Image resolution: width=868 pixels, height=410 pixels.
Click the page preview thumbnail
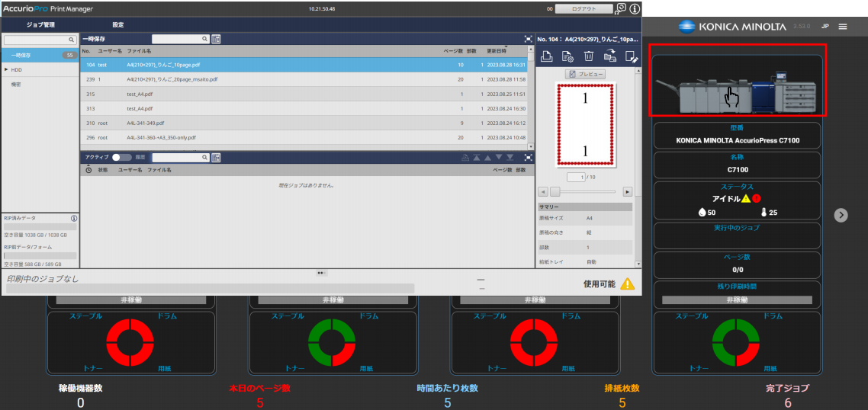click(x=586, y=124)
